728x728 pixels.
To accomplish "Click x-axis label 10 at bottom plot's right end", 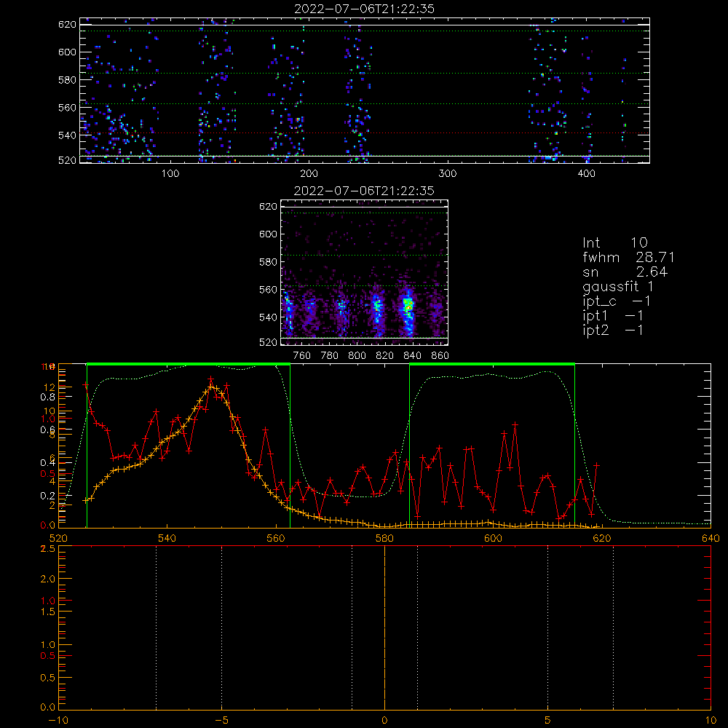I will coord(711,721).
